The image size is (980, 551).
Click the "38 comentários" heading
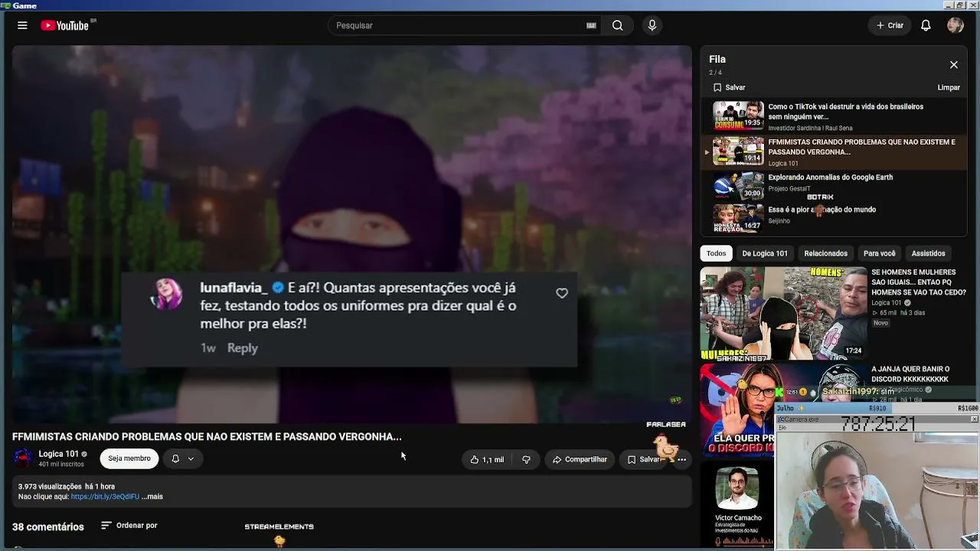tap(48, 527)
